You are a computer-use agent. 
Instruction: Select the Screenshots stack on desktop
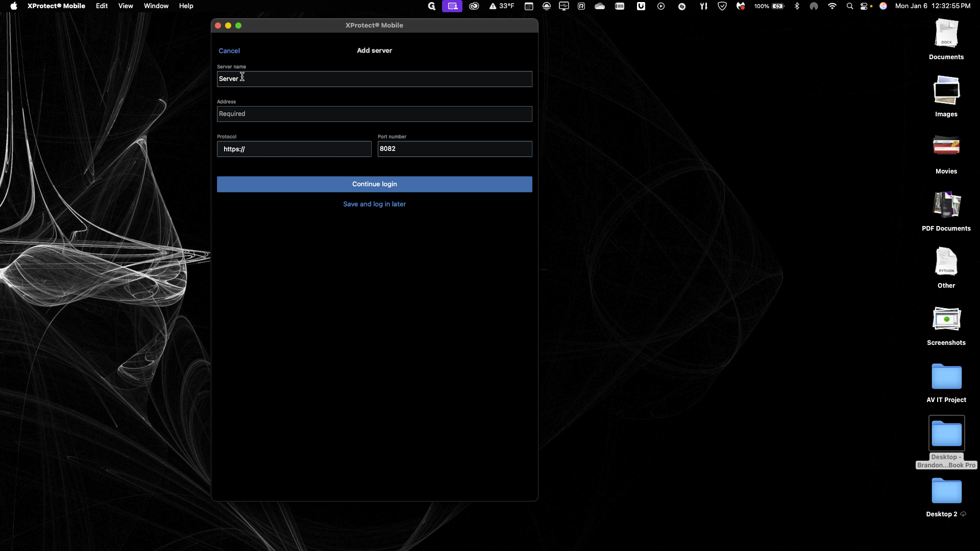946,325
